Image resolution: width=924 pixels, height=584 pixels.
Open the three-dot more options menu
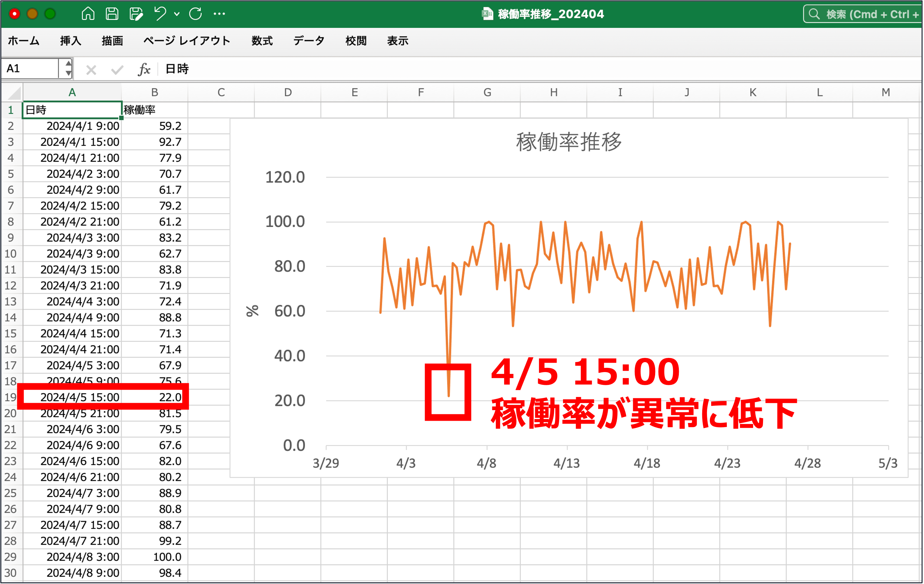[x=219, y=14]
